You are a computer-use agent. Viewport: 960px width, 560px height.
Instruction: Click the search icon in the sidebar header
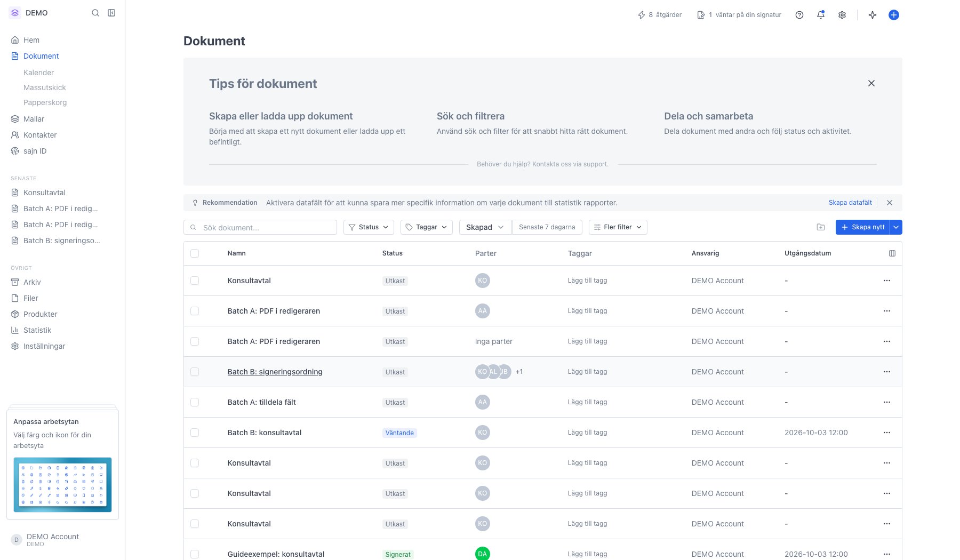(x=95, y=13)
